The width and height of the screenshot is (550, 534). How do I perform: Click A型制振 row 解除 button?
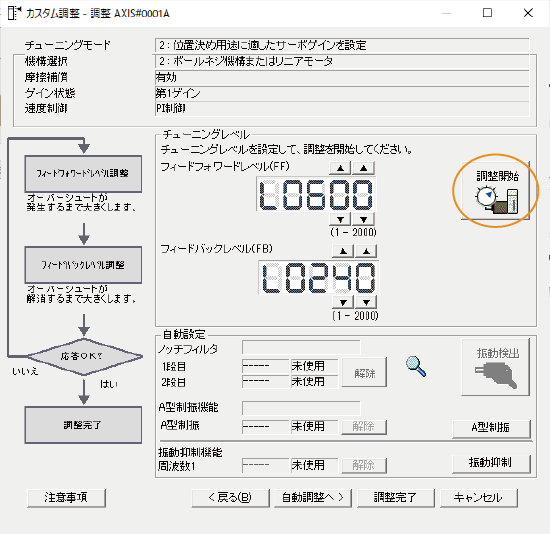(364, 427)
